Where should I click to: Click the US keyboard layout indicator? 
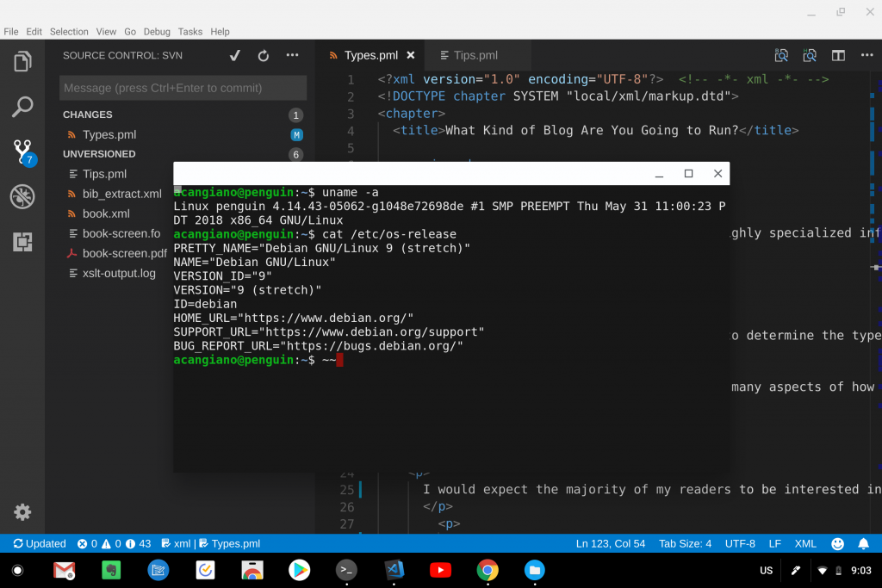(x=766, y=570)
